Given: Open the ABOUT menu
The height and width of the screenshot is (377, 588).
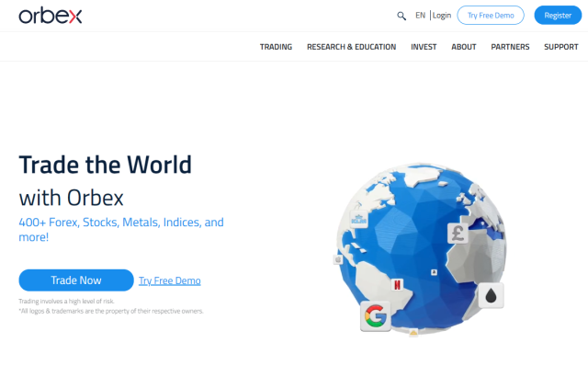Looking at the screenshot, I should click(x=464, y=47).
